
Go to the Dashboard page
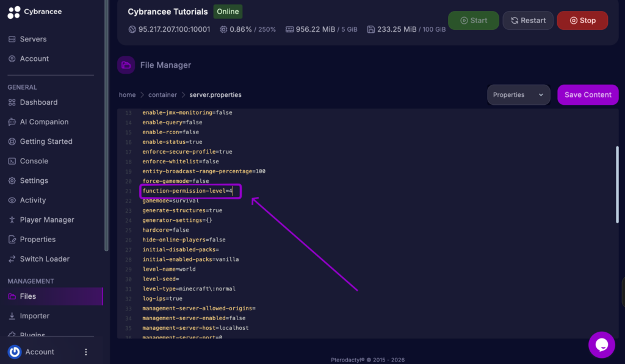click(x=38, y=102)
